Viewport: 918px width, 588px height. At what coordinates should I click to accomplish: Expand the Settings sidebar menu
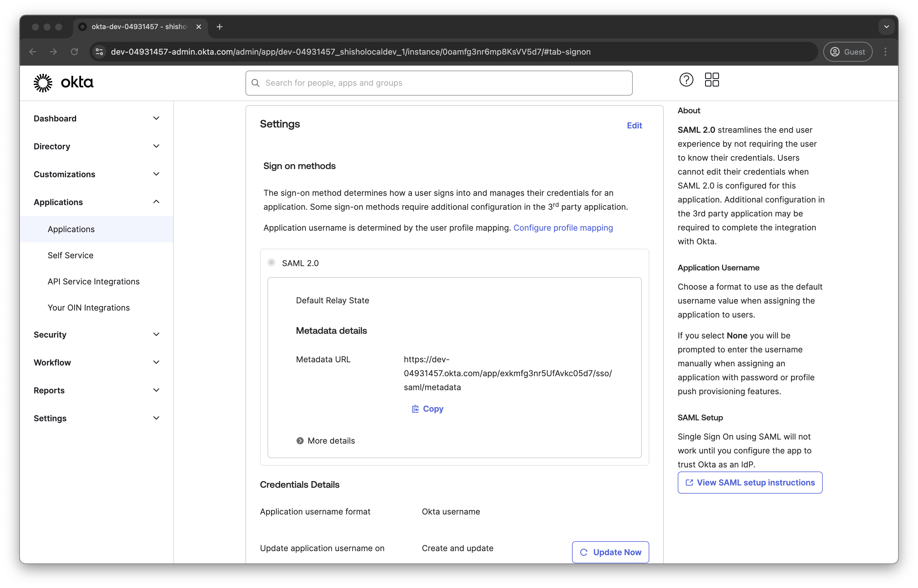point(96,418)
